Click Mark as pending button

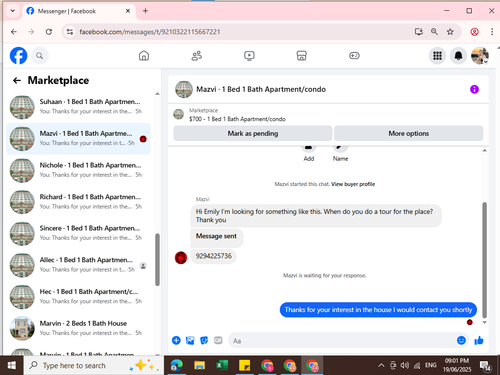[253, 133]
